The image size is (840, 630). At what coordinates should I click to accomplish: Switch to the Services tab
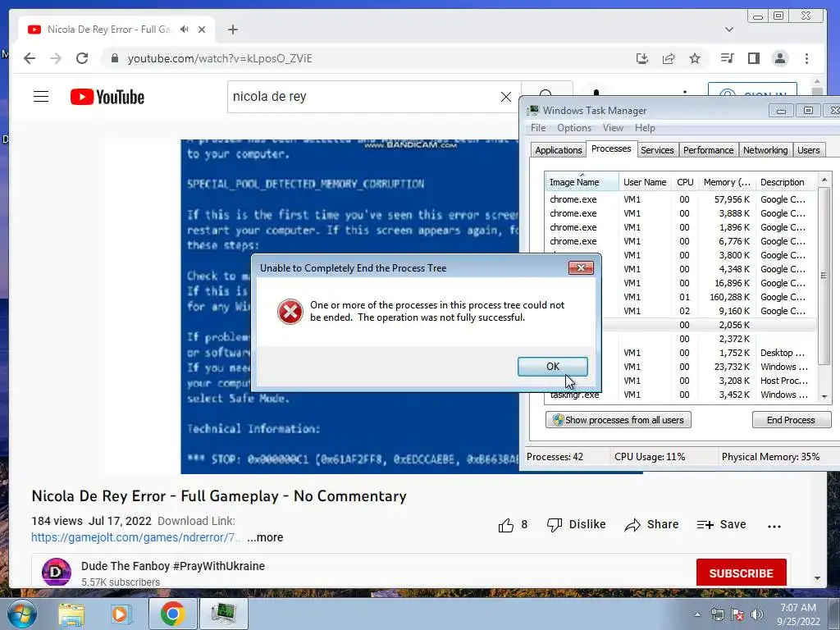click(x=657, y=150)
